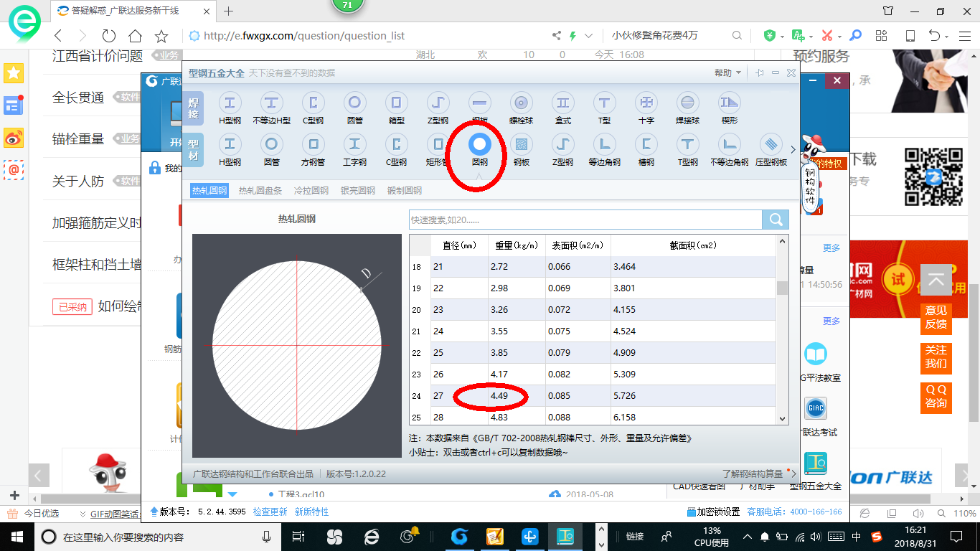The width and height of the screenshot is (980, 551).
Task: Open the 锻制圆钢 sub-tab
Action: [405, 190]
